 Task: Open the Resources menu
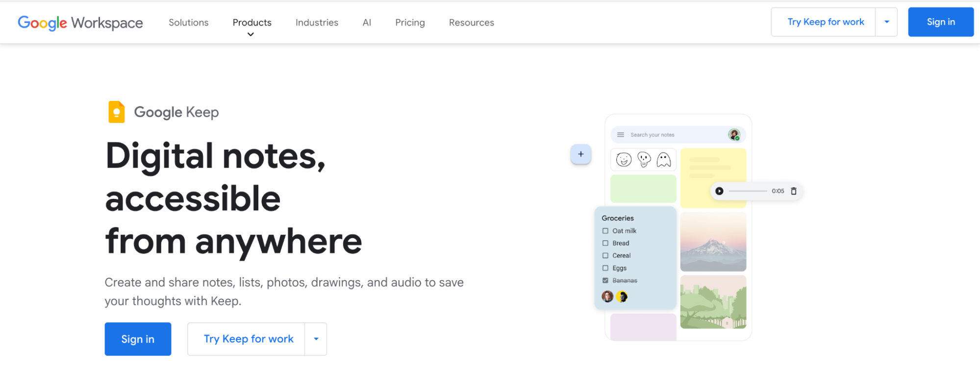[x=472, y=23]
